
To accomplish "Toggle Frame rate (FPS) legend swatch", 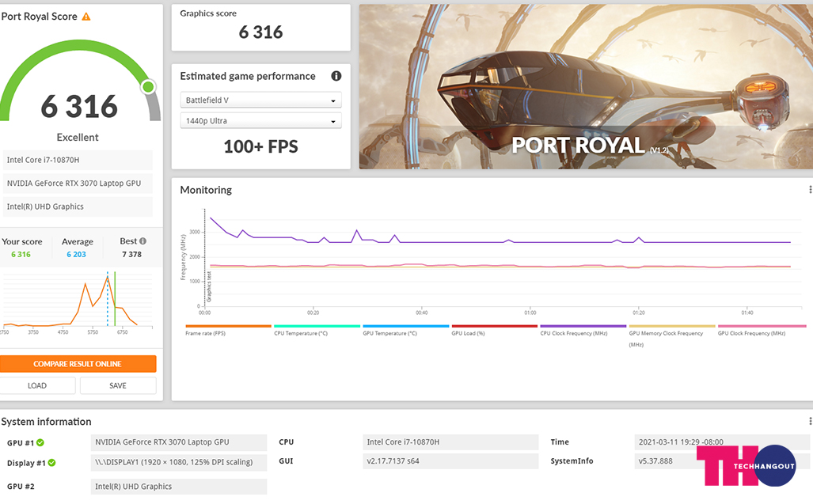I will [228, 326].
